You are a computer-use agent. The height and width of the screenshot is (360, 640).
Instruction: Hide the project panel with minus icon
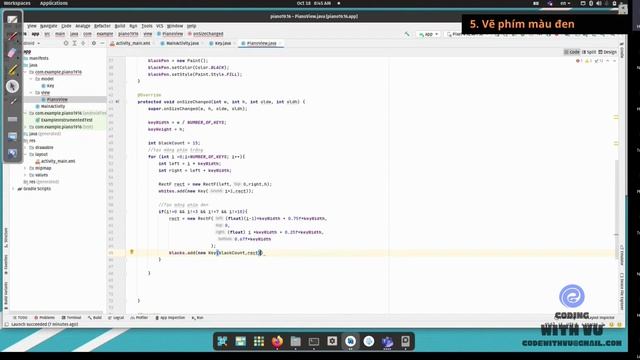102,43
